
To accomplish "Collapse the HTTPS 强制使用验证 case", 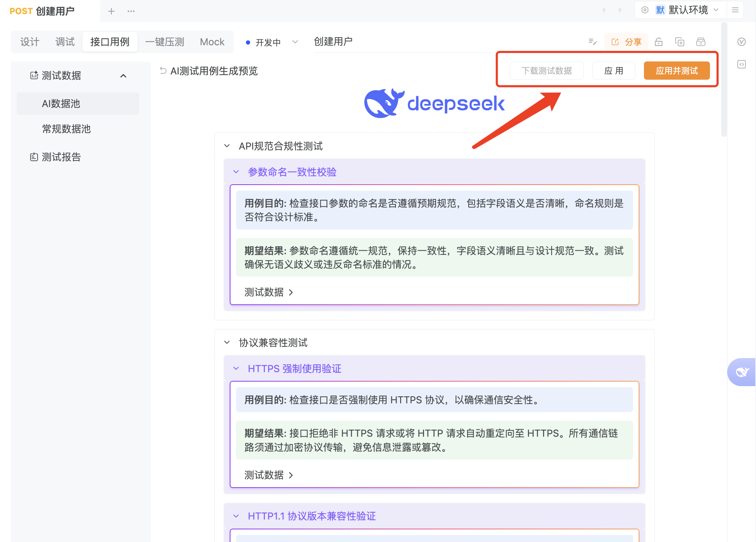I will (x=236, y=368).
